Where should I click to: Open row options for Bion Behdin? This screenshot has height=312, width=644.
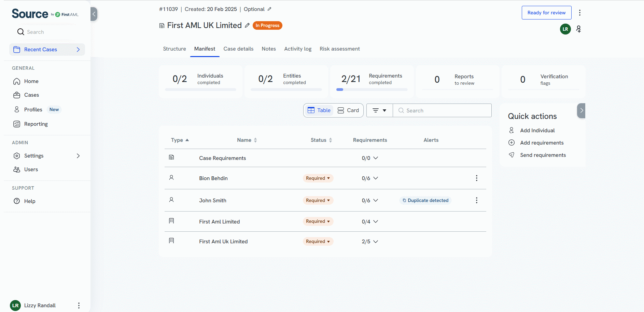coord(477,178)
